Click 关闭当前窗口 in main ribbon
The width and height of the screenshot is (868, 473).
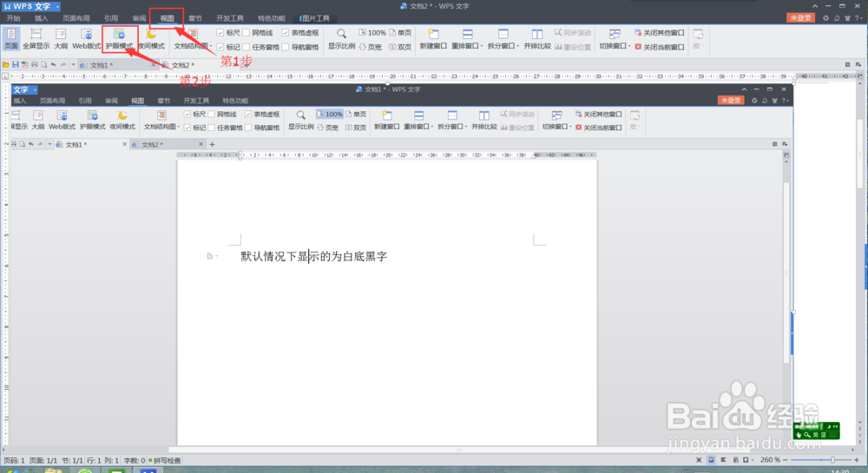[x=660, y=47]
